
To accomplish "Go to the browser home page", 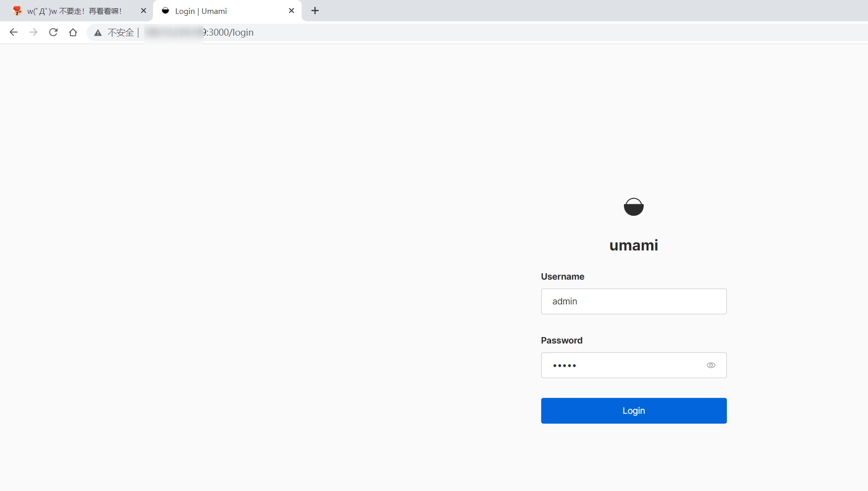I will [73, 32].
